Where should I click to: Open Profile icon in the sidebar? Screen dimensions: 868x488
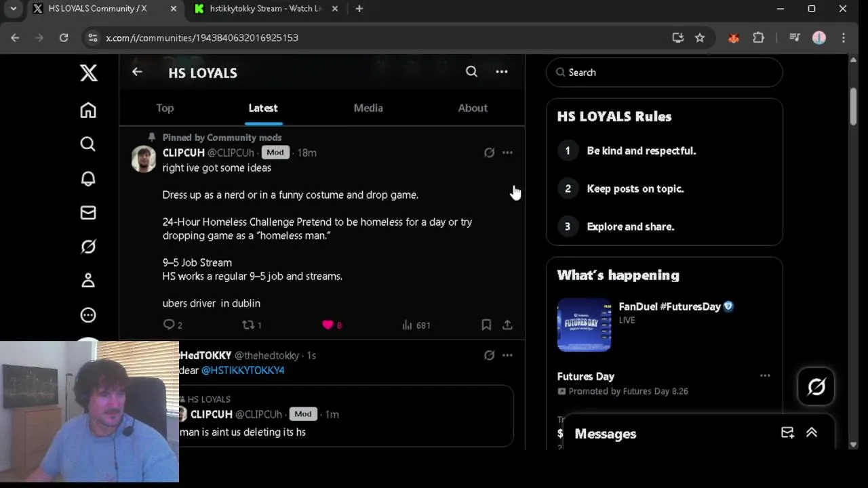[x=88, y=281]
